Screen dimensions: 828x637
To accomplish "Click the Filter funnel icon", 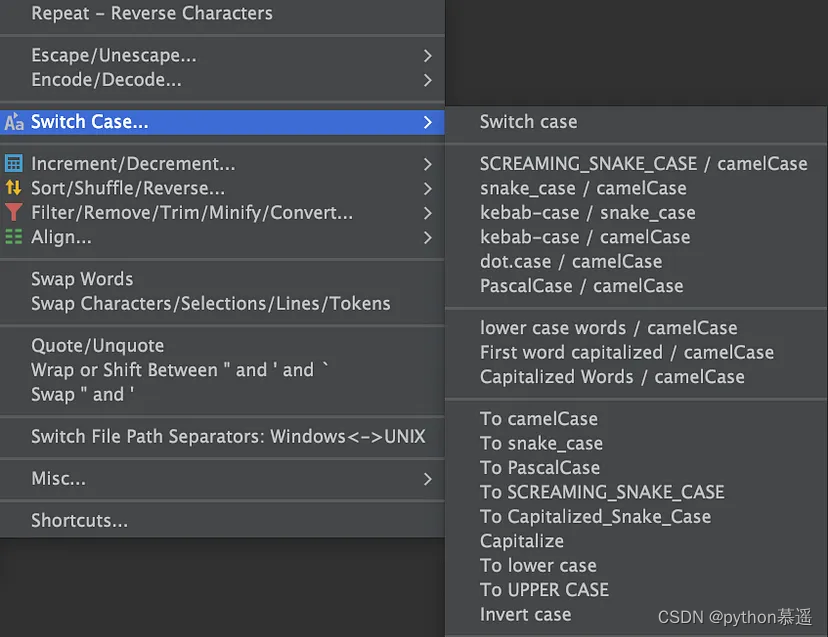I will tap(14, 213).
